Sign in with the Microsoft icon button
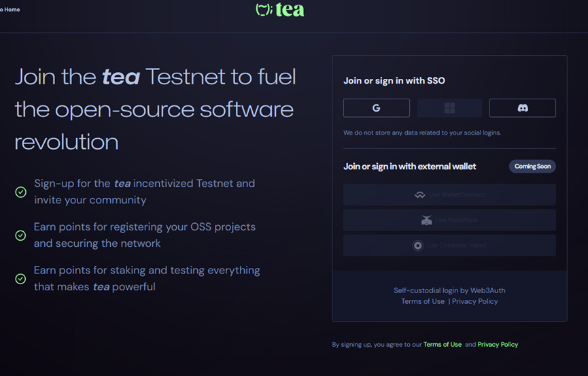Viewport: 588px width, 376px height. pos(449,108)
